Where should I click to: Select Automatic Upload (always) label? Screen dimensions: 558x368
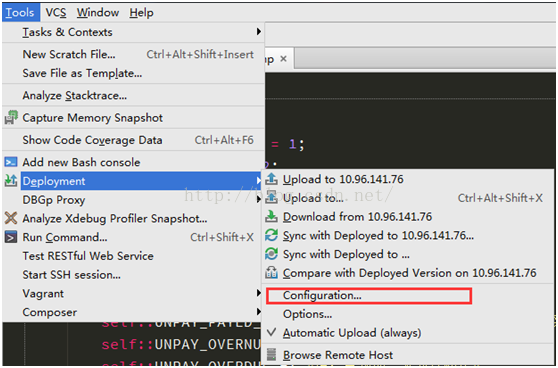(352, 333)
